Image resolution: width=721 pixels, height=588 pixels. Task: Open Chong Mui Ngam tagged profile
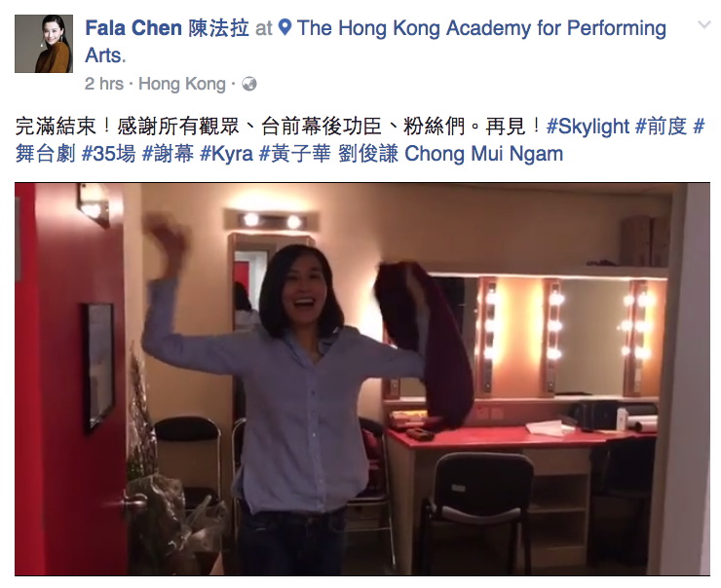(x=483, y=154)
